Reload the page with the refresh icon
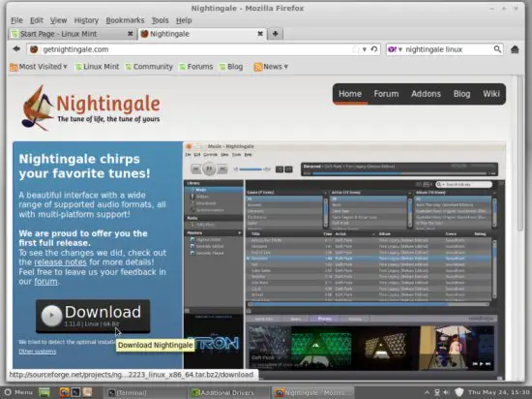Viewport: 532px width, 399px height. point(374,49)
